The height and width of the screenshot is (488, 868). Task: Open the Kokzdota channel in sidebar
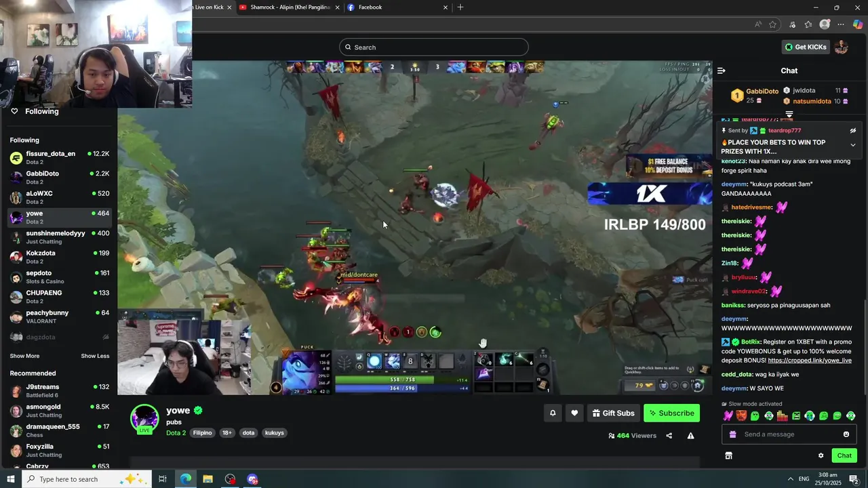point(59,257)
